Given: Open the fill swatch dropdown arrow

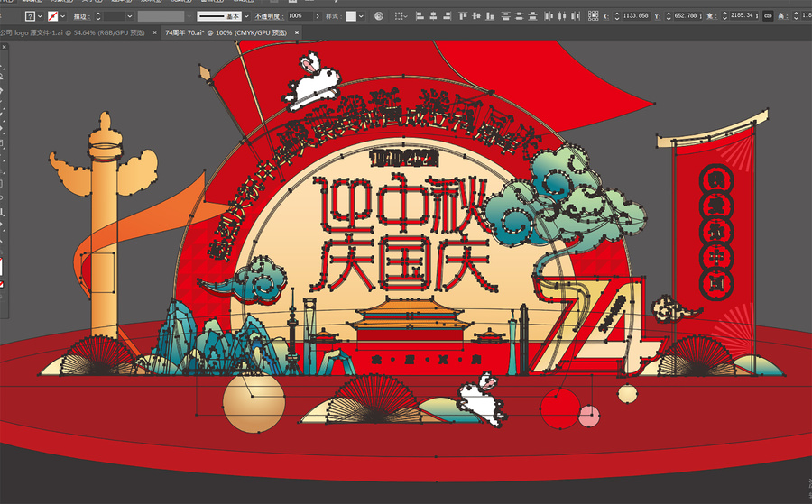Looking at the screenshot, I should click(40, 16).
